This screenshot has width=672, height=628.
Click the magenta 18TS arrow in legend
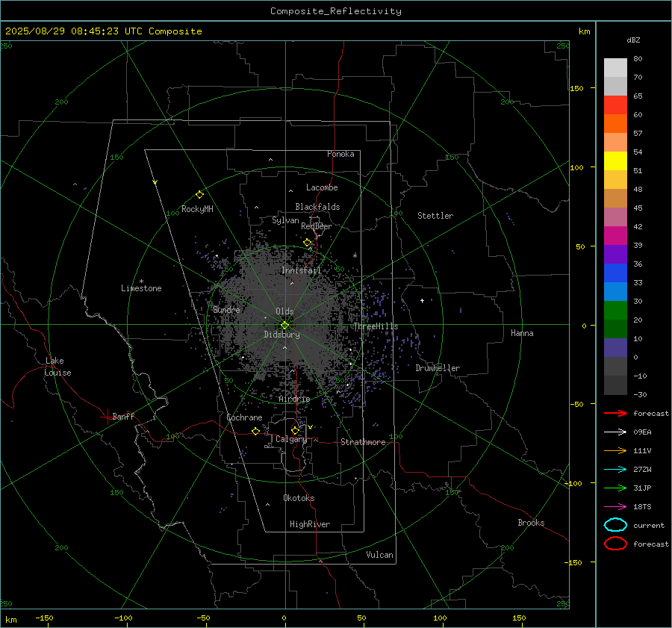(615, 507)
